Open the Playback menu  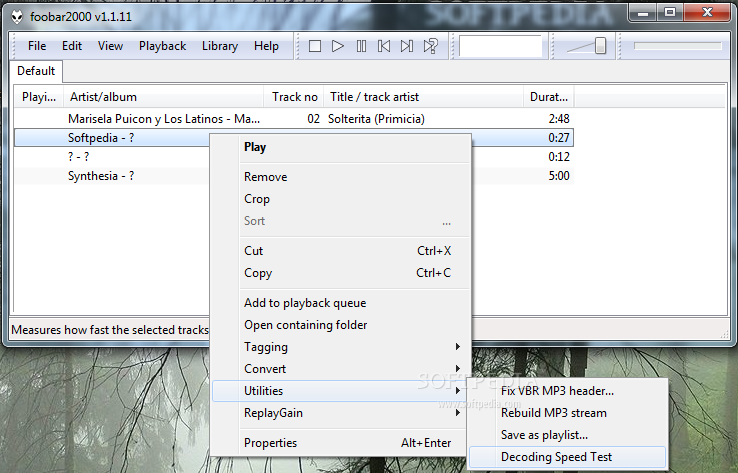coord(162,46)
